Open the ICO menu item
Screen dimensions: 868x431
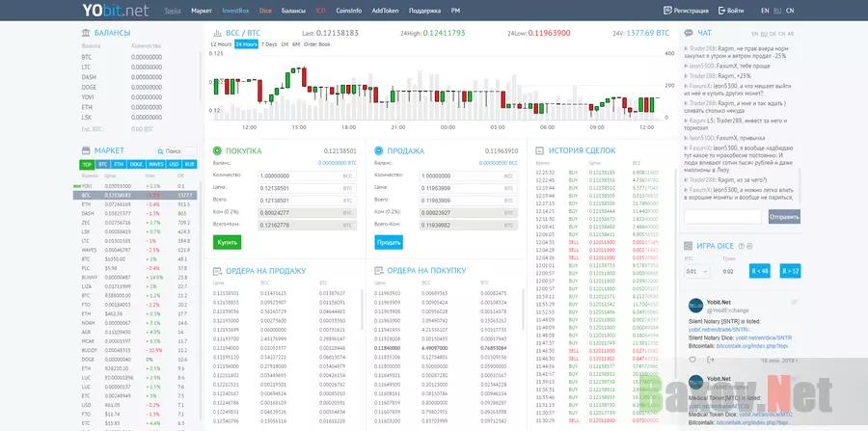click(320, 11)
